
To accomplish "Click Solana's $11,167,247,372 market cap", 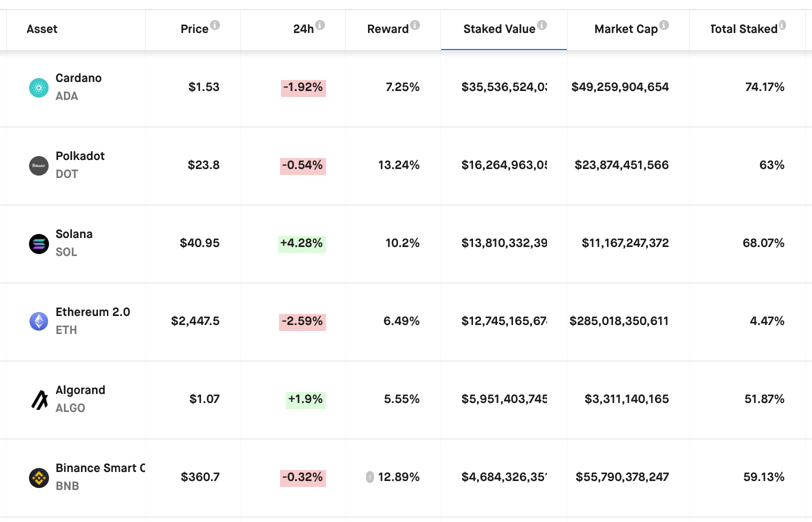I will pos(625,243).
